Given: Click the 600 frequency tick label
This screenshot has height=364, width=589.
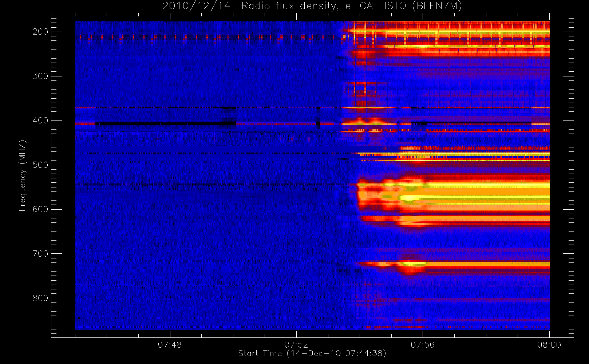Looking at the screenshot, I should (x=40, y=209).
